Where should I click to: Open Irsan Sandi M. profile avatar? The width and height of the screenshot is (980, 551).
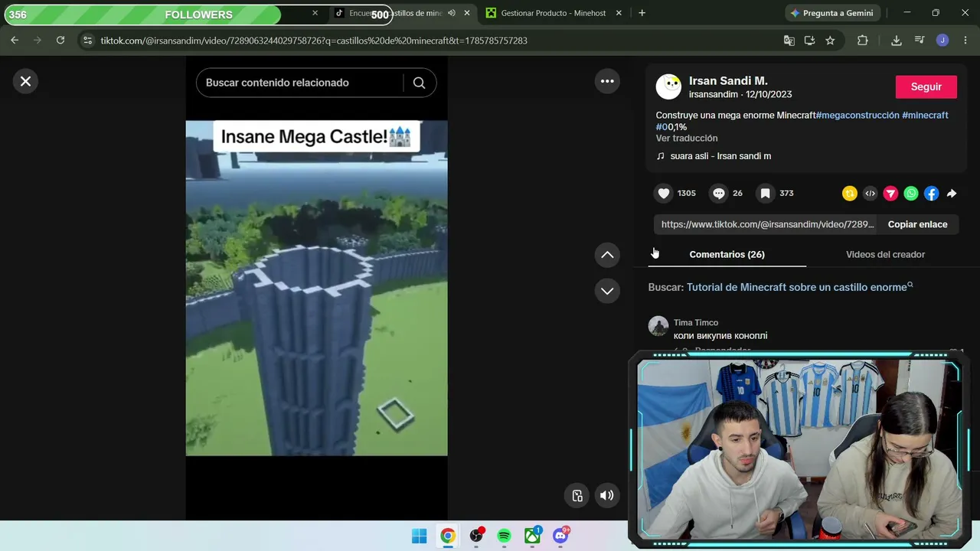click(668, 86)
